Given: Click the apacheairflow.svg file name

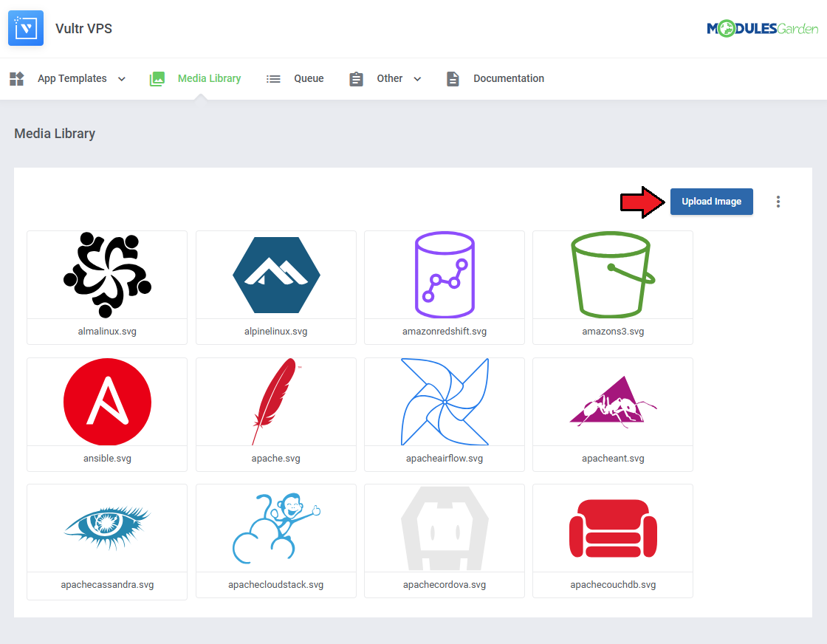Looking at the screenshot, I should tap(445, 459).
